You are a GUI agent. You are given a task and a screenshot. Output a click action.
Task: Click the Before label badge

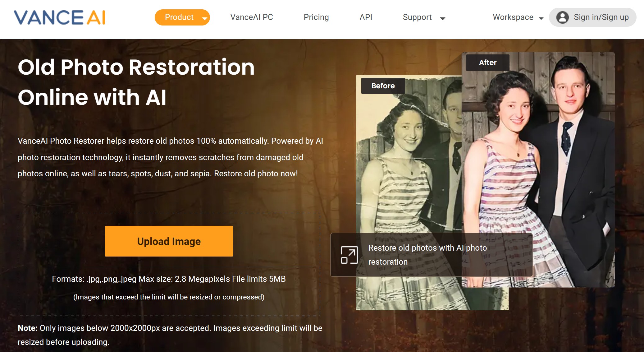click(383, 86)
